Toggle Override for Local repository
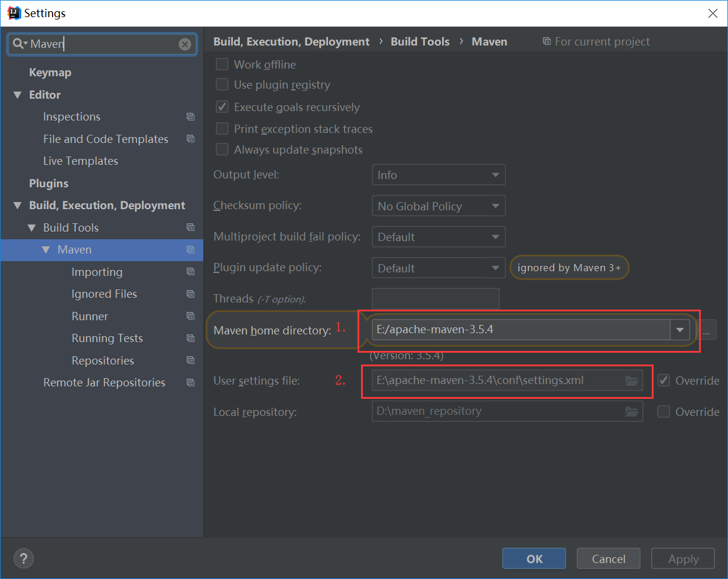This screenshot has width=728, height=579. [x=664, y=411]
